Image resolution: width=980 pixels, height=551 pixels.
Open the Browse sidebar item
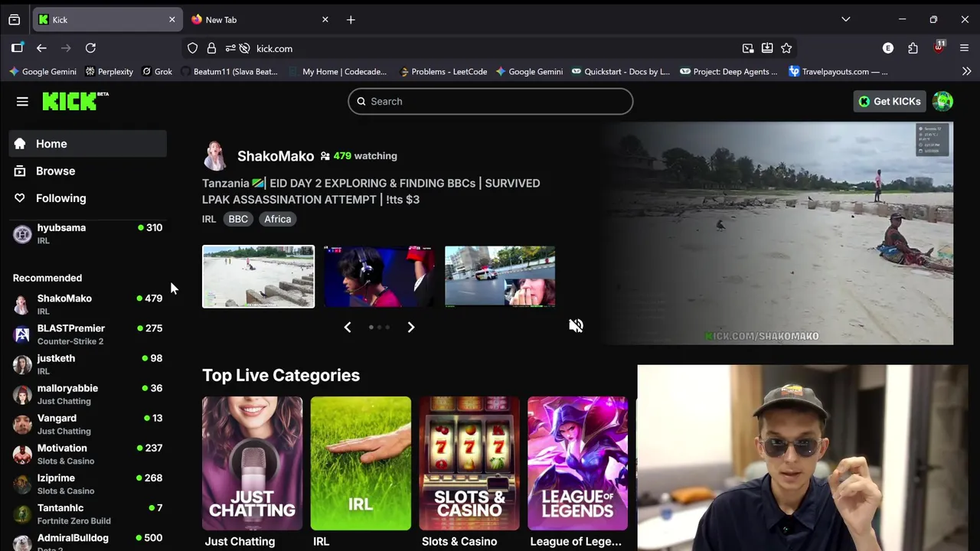[87, 171]
